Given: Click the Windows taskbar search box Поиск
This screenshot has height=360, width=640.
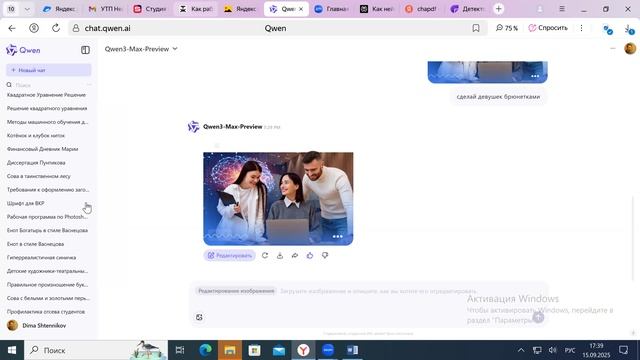Looking at the screenshot, I should tap(96, 350).
